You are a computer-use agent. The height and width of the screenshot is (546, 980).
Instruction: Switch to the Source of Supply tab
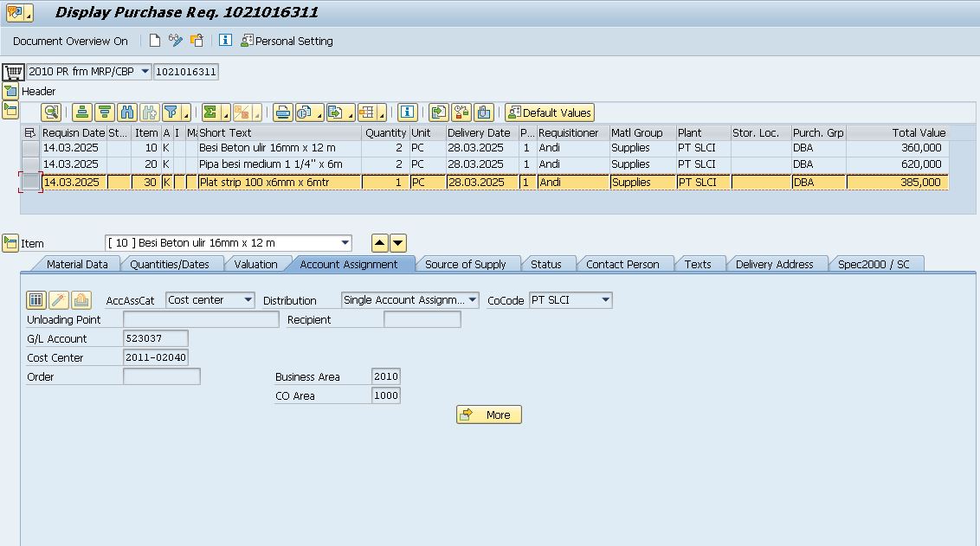point(466,264)
